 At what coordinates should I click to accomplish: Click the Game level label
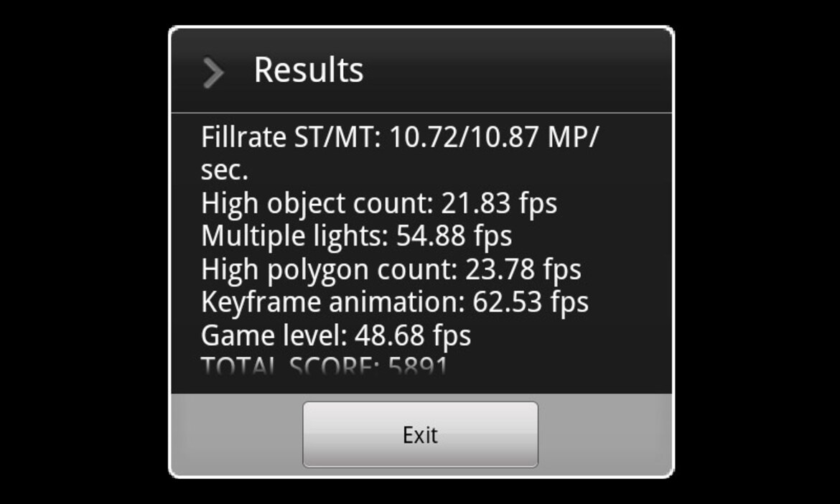274,336
